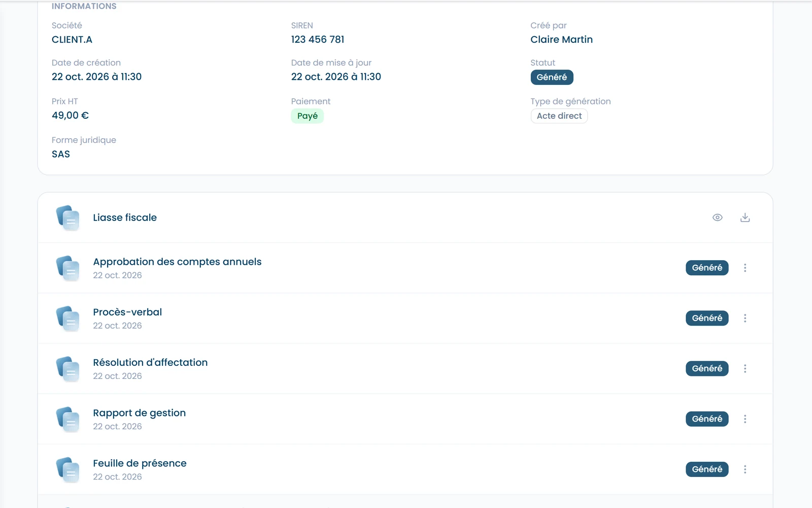Click the Généré status badge under Statut
The width and height of the screenshot is (812, 508).
tap(552, 77)
